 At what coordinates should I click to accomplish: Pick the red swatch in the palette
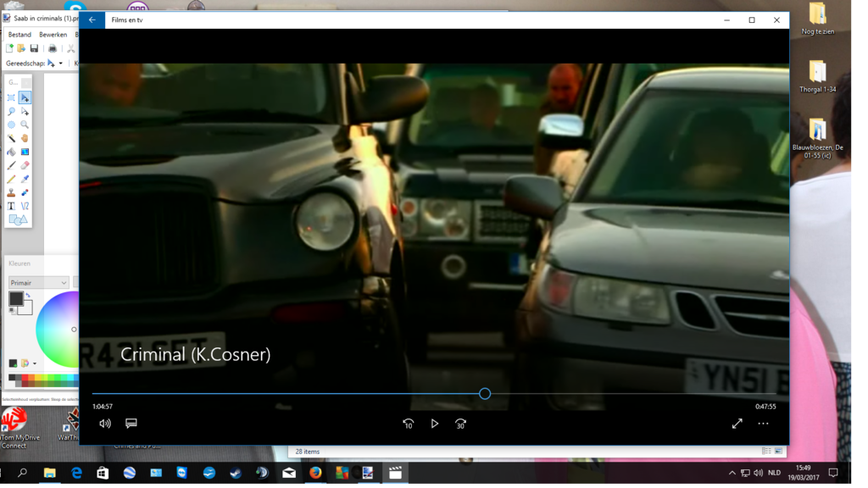(25, 379)
